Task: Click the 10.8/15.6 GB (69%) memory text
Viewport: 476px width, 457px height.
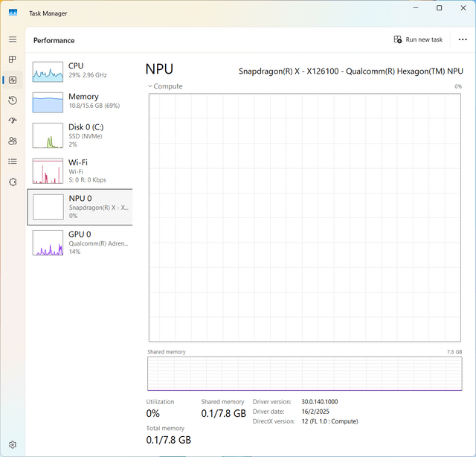Action: pos(94,106)
